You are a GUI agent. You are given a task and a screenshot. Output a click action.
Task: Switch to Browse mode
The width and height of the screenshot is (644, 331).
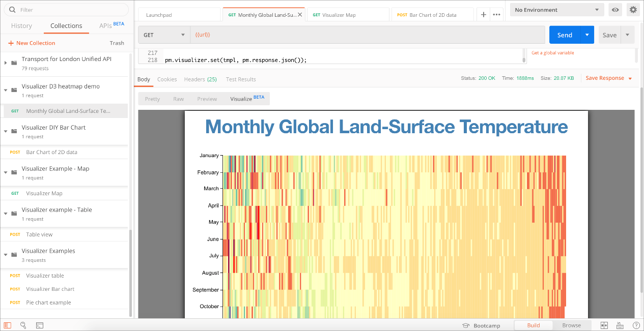coord(571,325)
